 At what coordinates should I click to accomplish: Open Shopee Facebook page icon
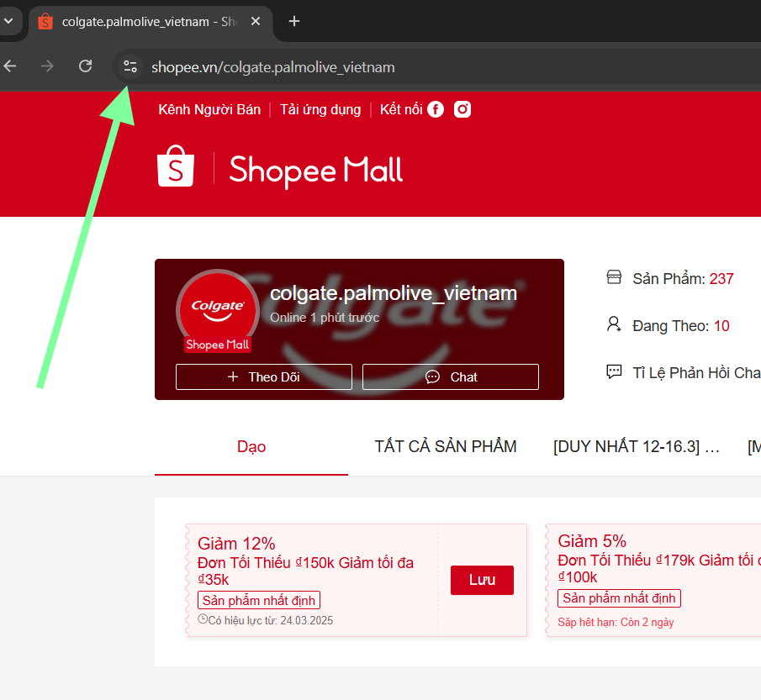click(x=436, y=109)
